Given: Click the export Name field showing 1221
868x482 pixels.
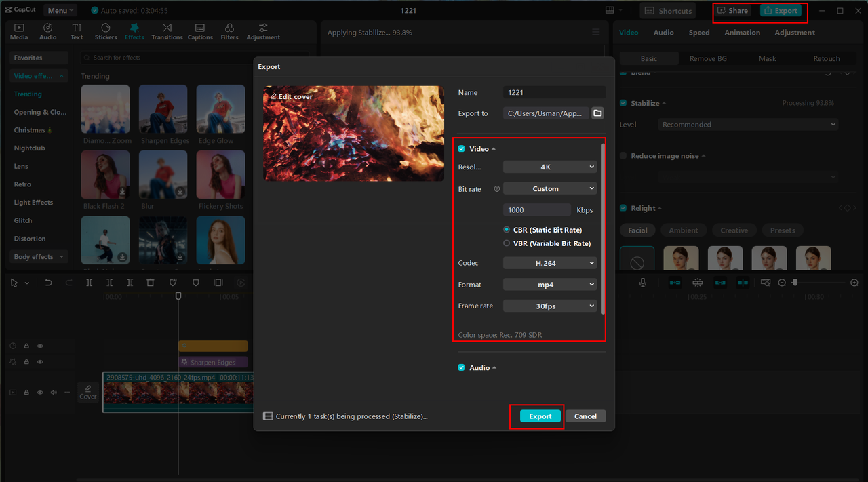Looking at the screenshot, I should (x=554, y=93).
